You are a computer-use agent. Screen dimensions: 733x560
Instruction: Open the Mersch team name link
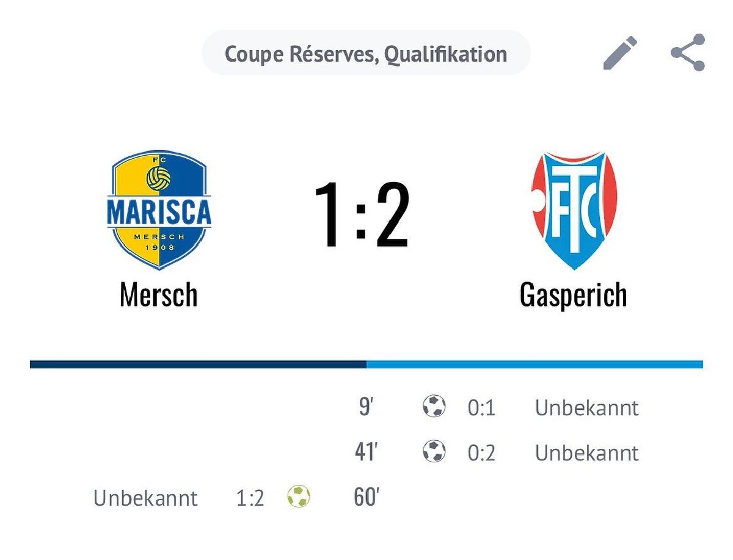click(x=159, y=294)
